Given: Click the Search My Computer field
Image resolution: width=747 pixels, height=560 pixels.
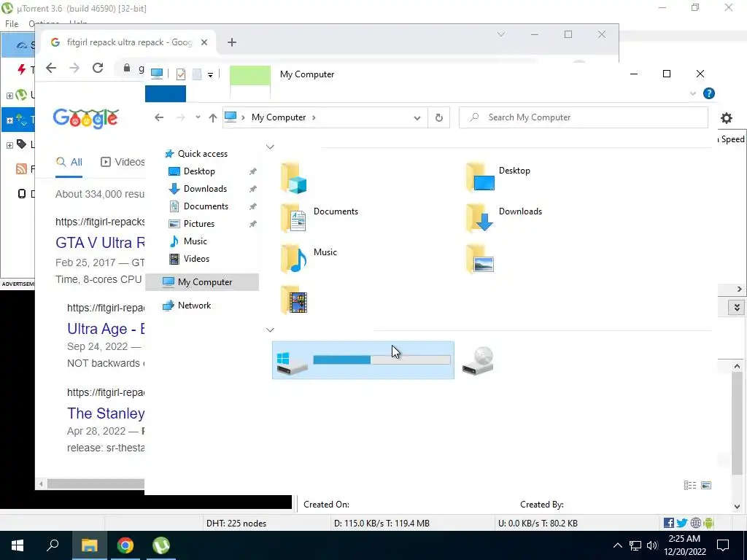Looking at the screenshot, I should [x=584, y=117].
